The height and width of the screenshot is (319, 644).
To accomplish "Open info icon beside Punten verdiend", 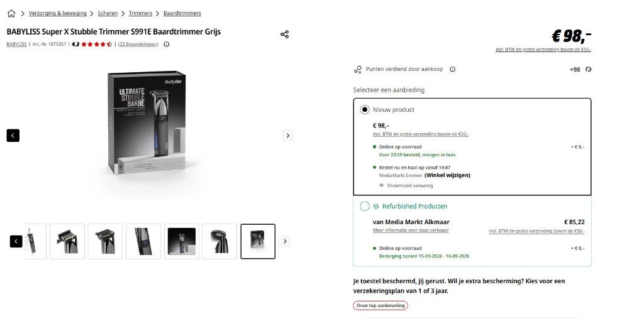I will pyautogui.click(x=453, y=69).
